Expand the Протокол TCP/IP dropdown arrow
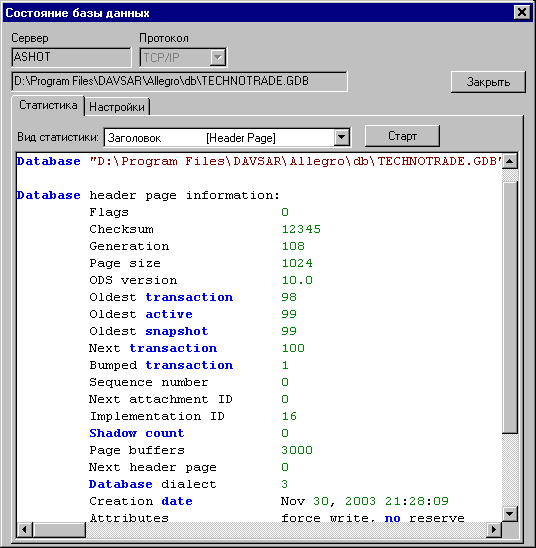The image size is (536, 548). pos(218,57)
